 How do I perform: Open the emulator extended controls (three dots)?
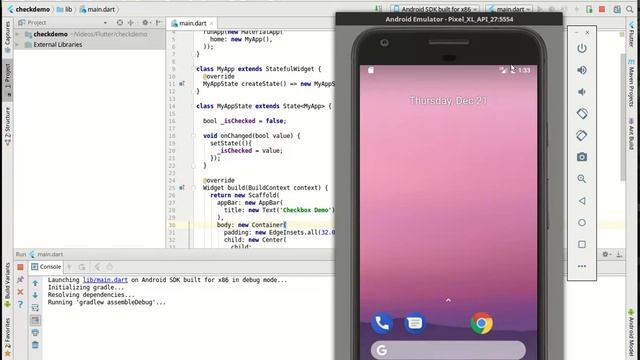[582, 266]
